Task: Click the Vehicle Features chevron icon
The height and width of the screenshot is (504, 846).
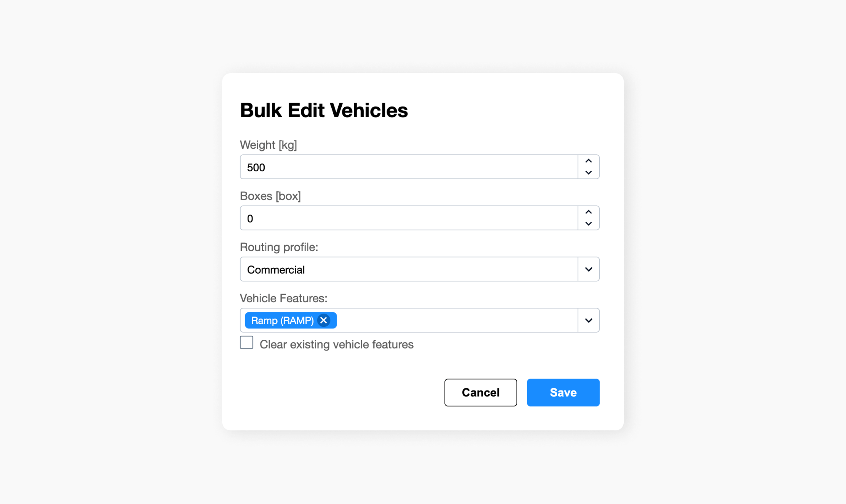Action: pos(588,320)
